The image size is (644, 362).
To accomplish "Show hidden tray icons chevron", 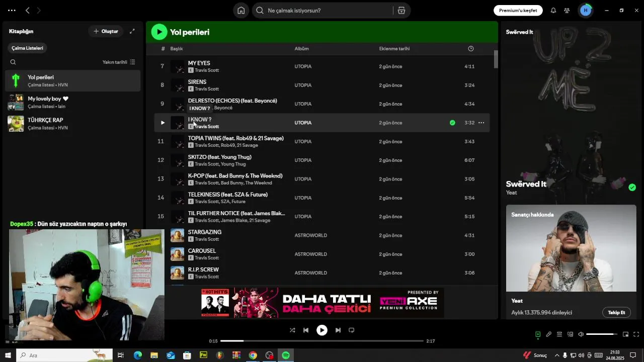I will [556, 355].
